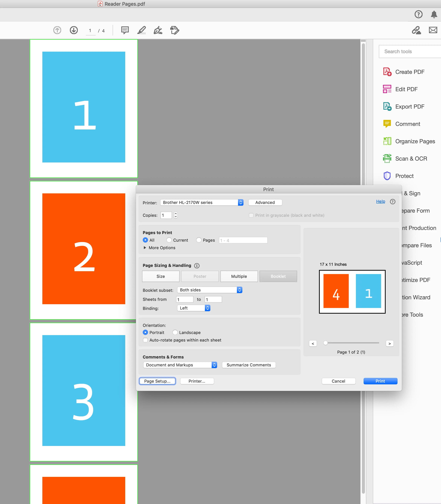Enable Auto-rotate pages within each sheet

145,340
